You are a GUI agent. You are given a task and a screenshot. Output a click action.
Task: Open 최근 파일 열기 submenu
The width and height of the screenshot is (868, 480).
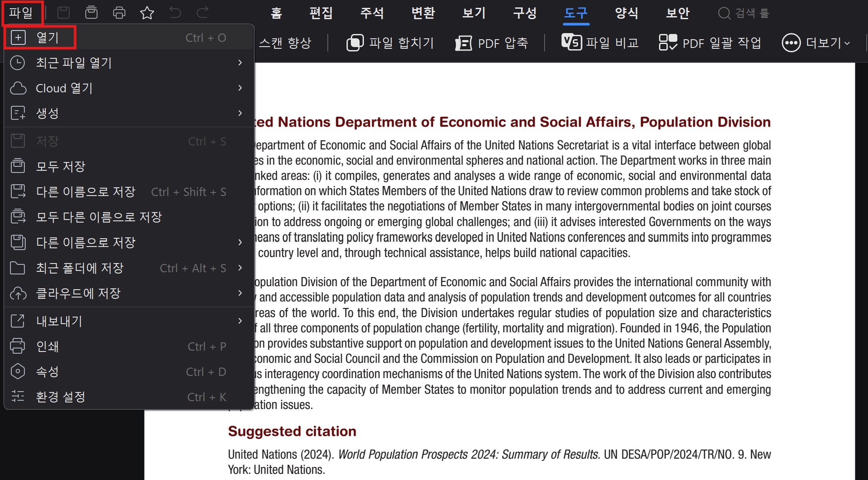pyautogui.click(x=129, y=63)
